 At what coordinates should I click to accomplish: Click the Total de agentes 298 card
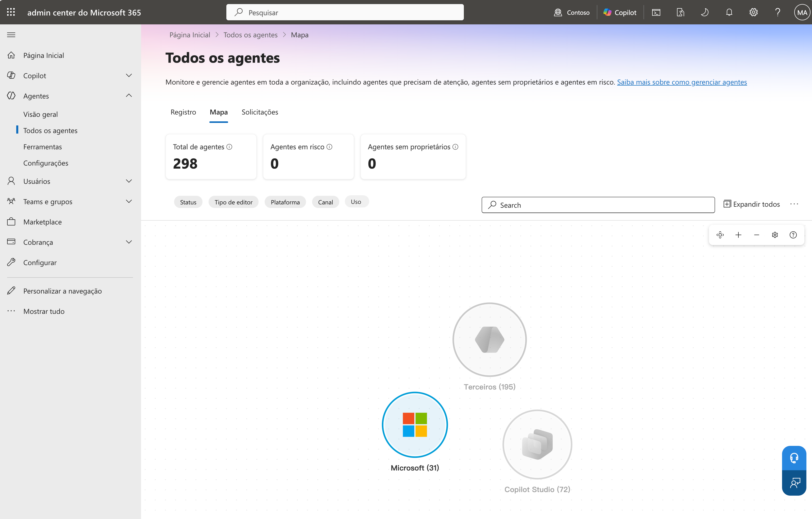pyautogui.click(x=211, y=157)
